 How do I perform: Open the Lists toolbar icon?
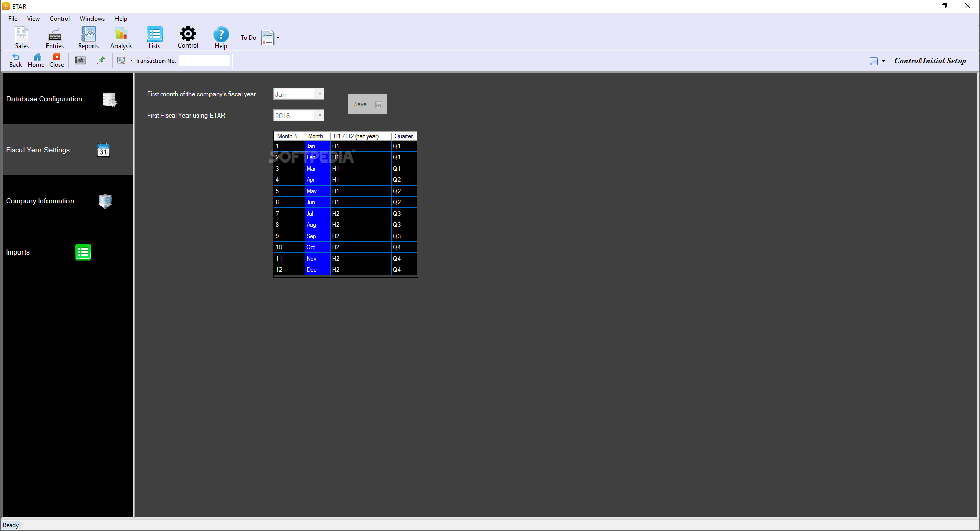pyautogui.click(x=154, y=37)
